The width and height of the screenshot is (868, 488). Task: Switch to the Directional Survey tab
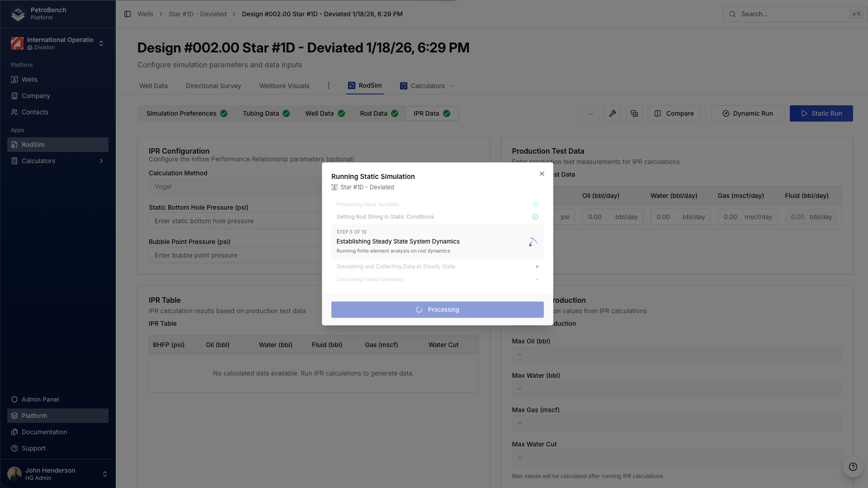point(213,86)
